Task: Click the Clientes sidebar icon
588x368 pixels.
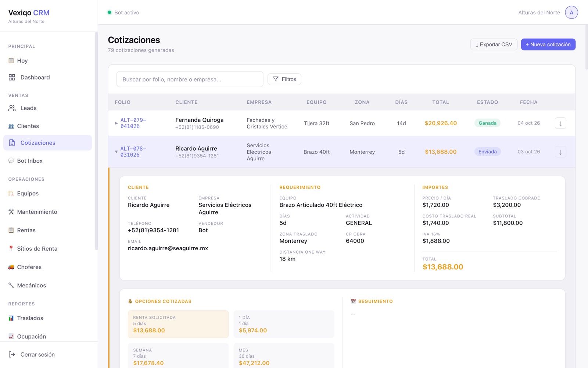Action: 11,126
